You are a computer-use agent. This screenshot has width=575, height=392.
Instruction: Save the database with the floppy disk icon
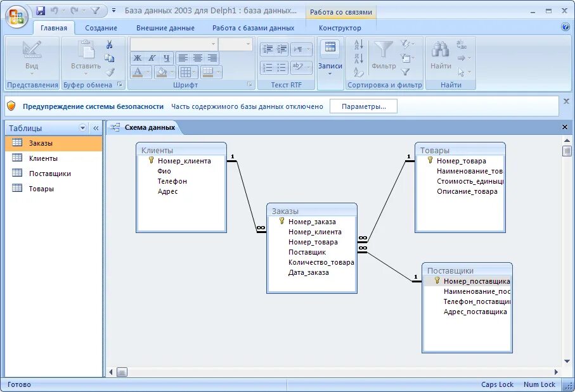click(41, 11)
